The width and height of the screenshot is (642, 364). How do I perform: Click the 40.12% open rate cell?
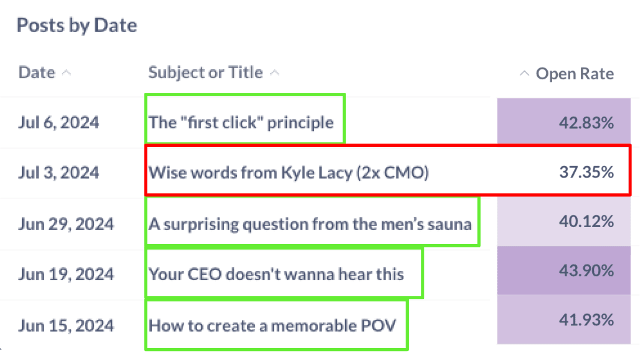pyautogui.click(x=586, y=221)
